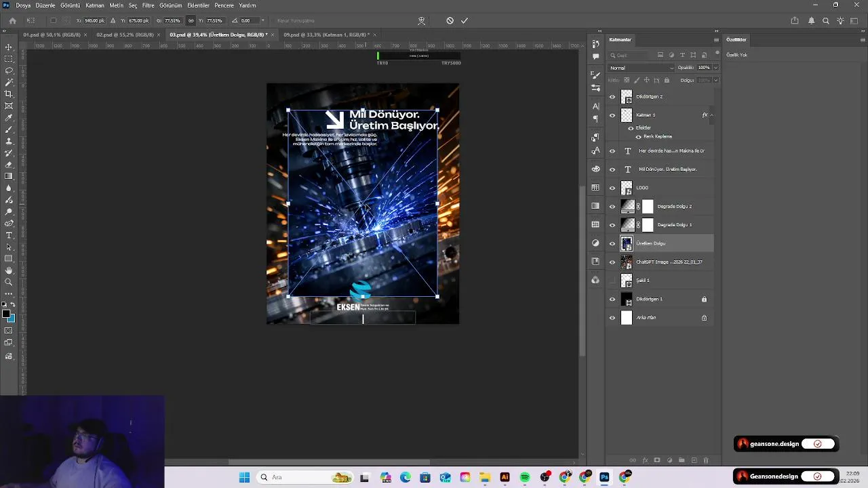This screenshot has height=488, width=868.
Task: Click the foreground color swatch
Action: 5,314
